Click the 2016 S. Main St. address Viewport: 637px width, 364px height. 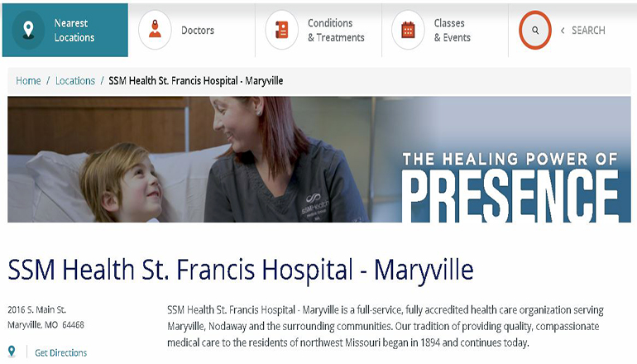[37, 309]
